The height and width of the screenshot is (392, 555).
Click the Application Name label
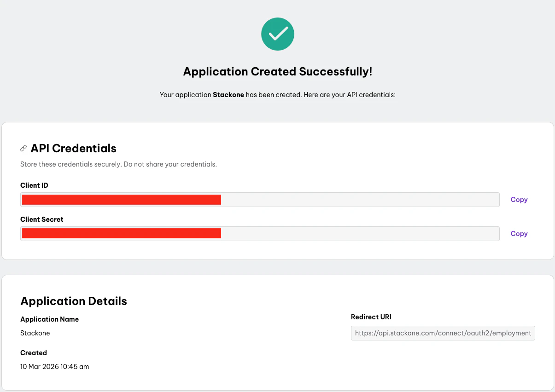[x=49, y=319]
